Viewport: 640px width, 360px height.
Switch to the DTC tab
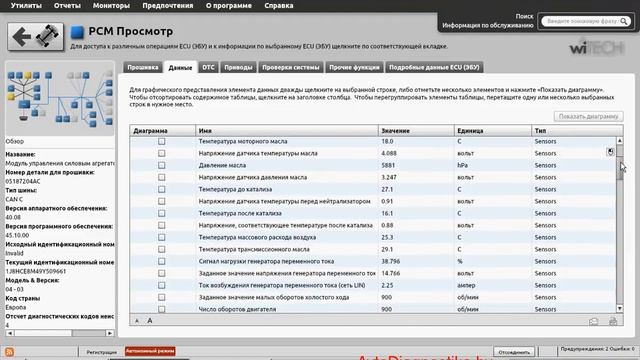pos(209,67)
